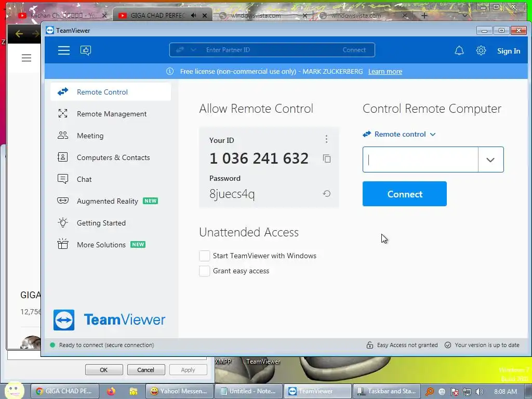
Task: Open Untitled - Notepad taskbar button
Action: (x=248, y=391)
